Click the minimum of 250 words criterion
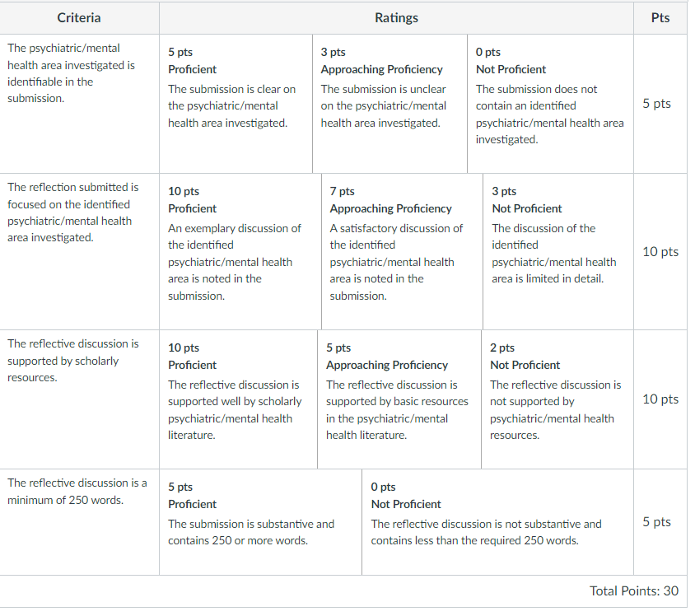The width and height of the screenshot is (695, 616). pyautogui.click(x=77, y=492)
